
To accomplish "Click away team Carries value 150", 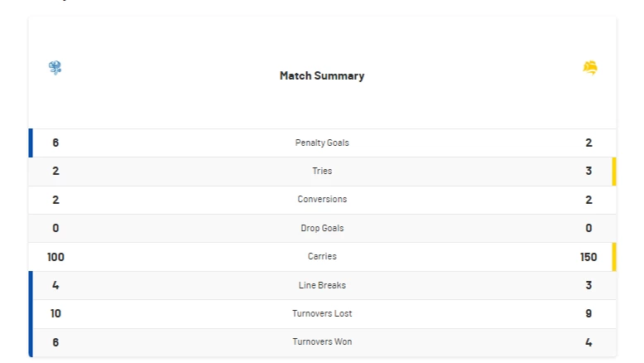I will click(x=589, y=257).
